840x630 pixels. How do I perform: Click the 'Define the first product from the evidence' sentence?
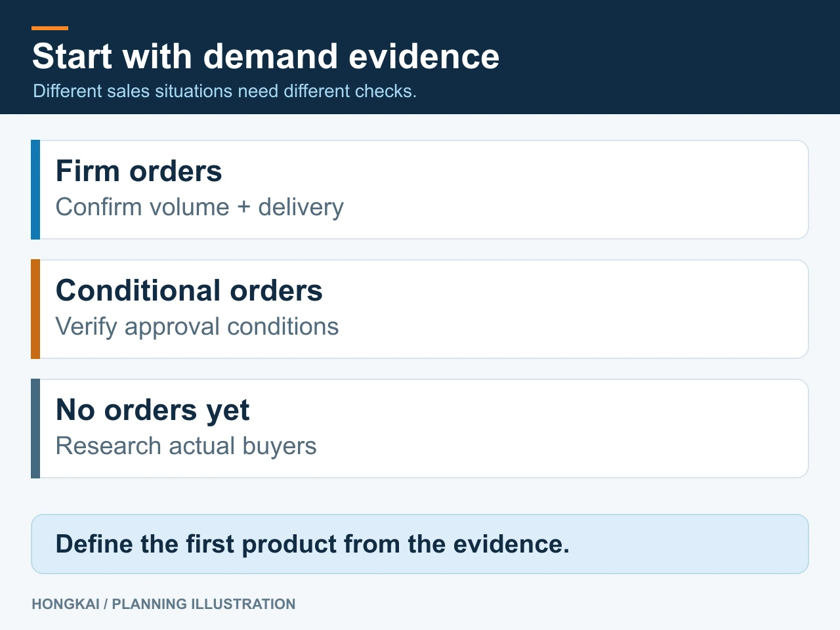click(x=313, y=545)
